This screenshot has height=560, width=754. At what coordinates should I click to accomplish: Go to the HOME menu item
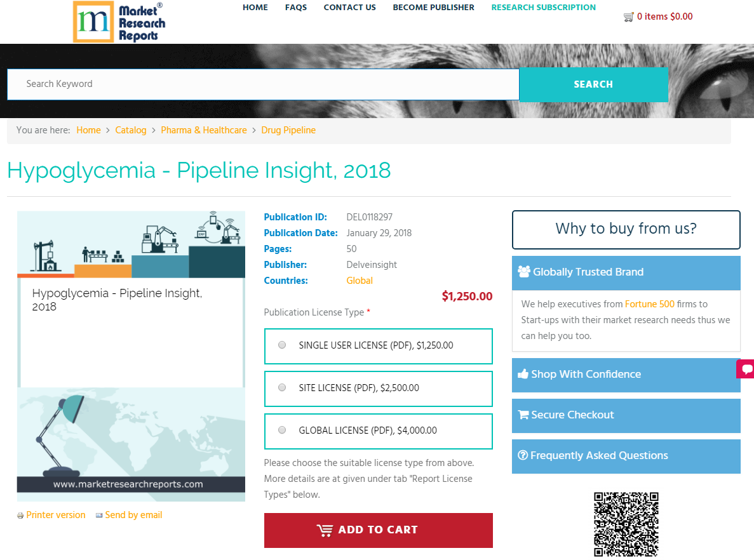pos(255,7)
